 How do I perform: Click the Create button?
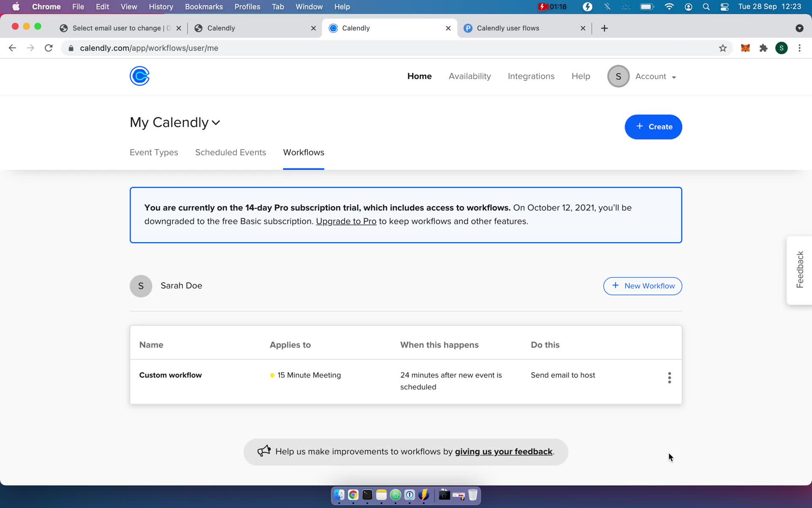[x=653, y=127]
